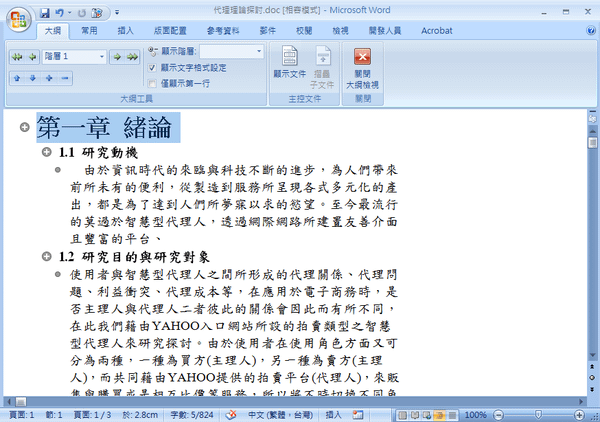Save the document using the quick-access floppy icon
This screenshot has width=600, height=422.
[x=45, y=13]
